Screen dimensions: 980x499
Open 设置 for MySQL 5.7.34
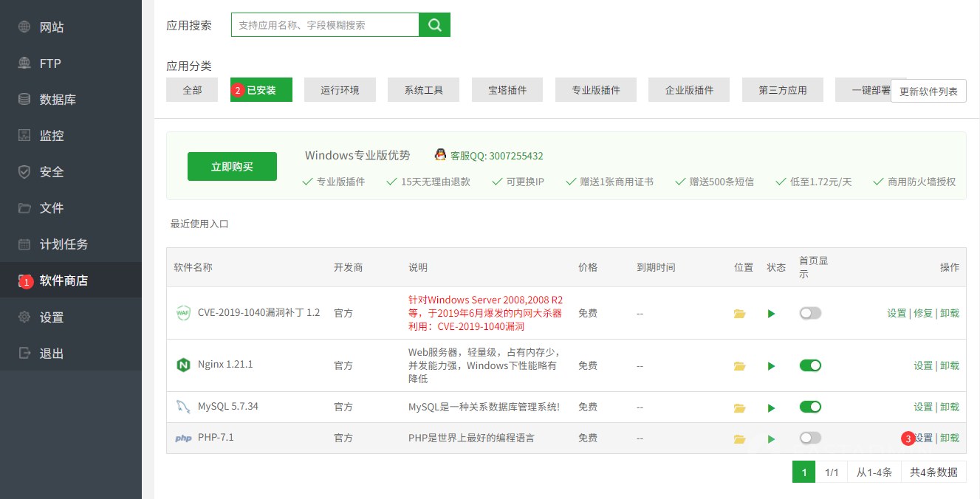923,407
